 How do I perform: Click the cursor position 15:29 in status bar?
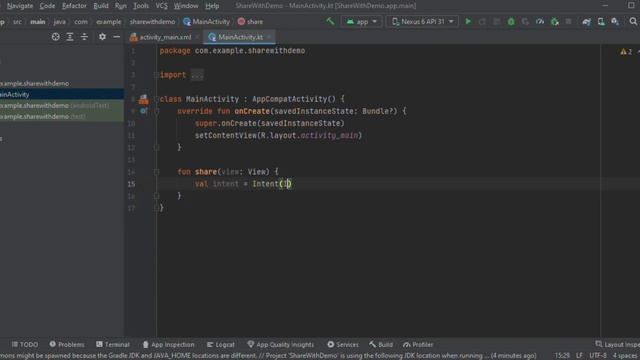pos(562,356)
